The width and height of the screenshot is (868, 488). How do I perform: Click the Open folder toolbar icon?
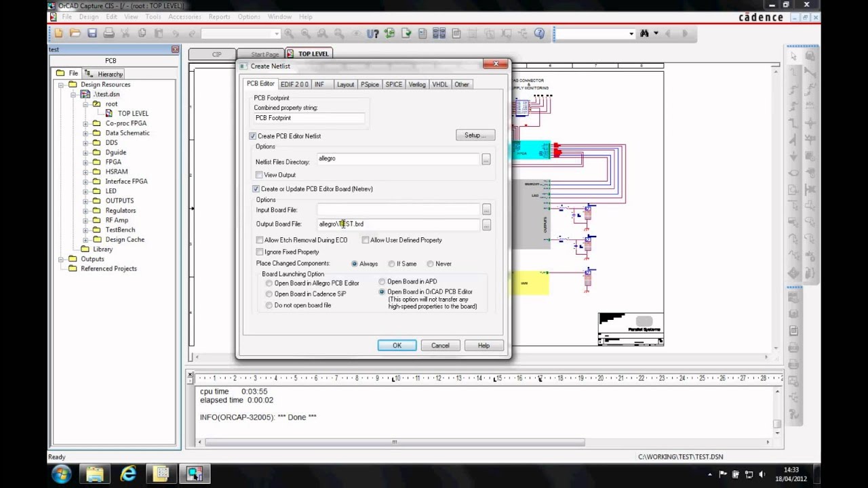pyautogui.click(x=75, y=33)
